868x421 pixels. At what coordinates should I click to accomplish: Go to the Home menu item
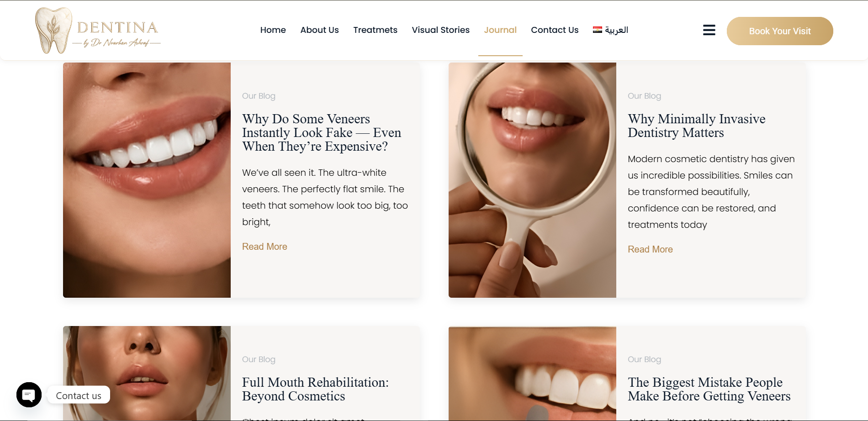[273, 30]
